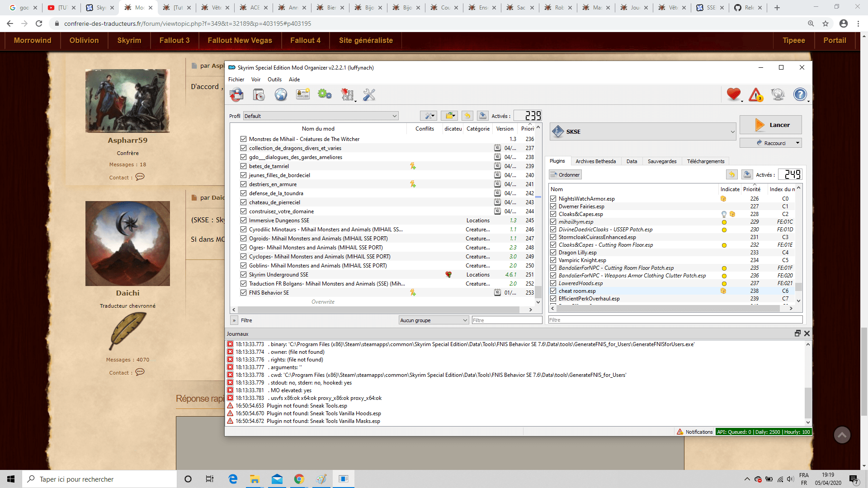
Task: Switch to Archives Bethesda tab
Action: click(x=595, y=161)
